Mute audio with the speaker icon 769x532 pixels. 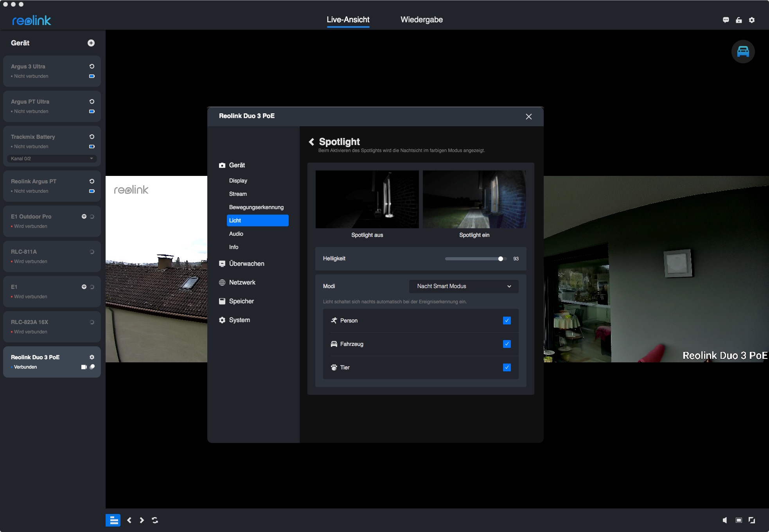click(x=725, y=520)
